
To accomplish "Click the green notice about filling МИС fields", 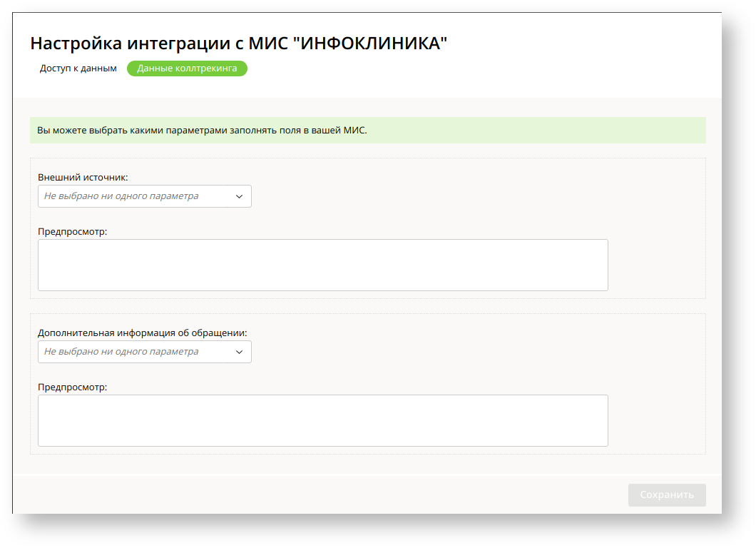I will pyautogui.click(x=368, y=131).
